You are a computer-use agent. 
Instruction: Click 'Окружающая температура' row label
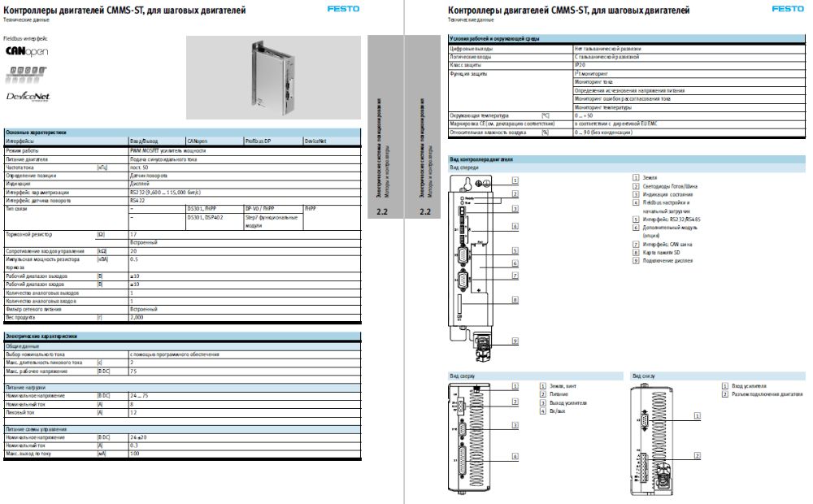[x=479, y=115]
